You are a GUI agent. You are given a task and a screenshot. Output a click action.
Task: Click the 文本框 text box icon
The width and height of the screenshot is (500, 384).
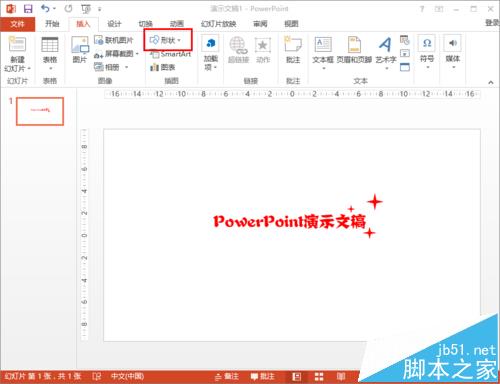point(323,44)
